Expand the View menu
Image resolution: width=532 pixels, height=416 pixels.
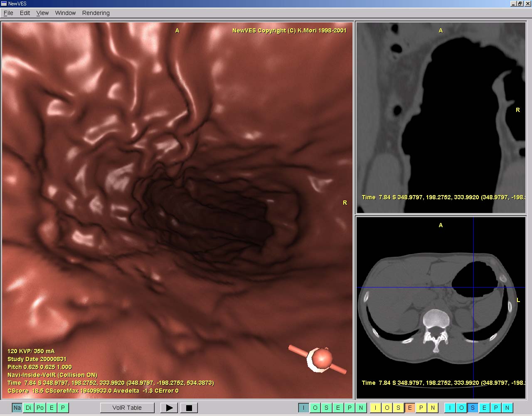tap(42, 13)
